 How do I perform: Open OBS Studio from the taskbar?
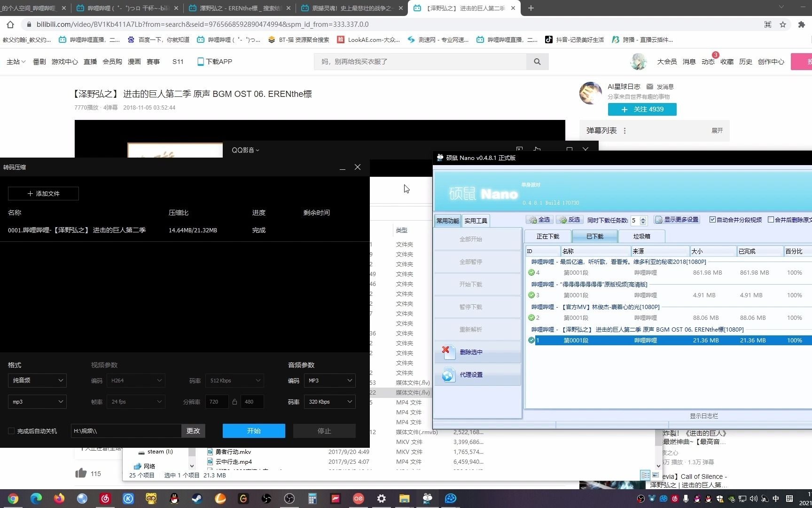click(289, 499)
